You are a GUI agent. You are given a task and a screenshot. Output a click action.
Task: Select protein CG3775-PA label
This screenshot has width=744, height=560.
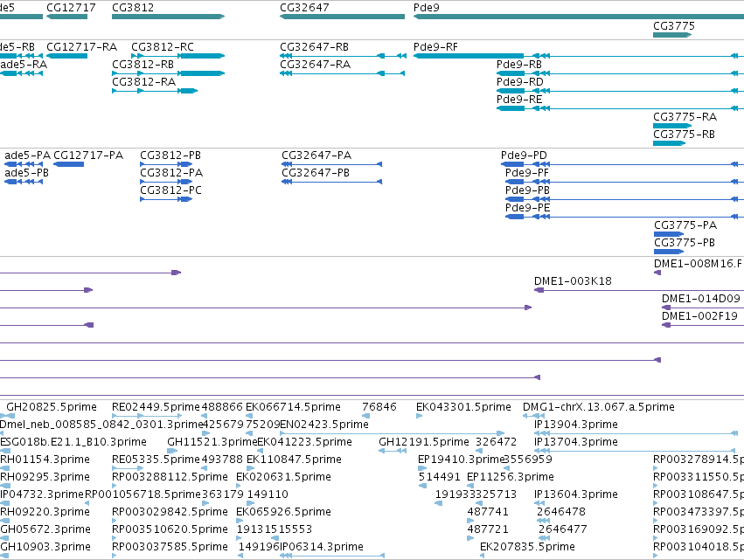point(685,225)
